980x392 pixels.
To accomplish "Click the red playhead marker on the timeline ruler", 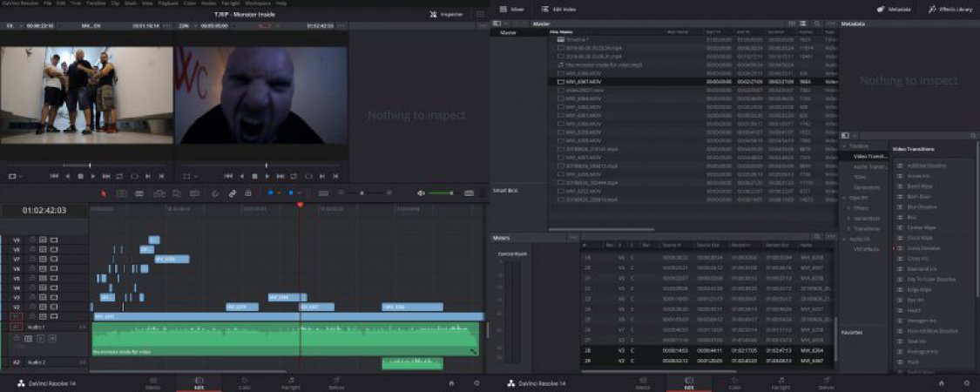I will 300,205.
